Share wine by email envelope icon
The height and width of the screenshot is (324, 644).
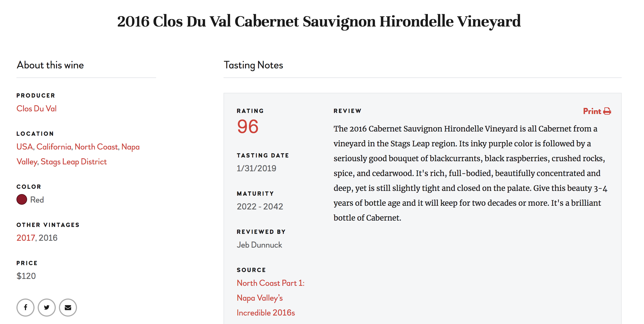(68, 308)
